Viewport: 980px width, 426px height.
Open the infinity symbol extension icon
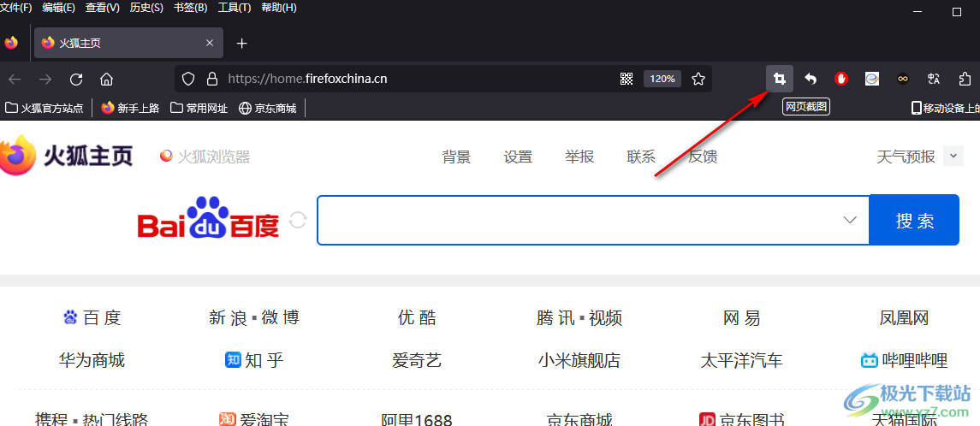(x=902, y=79)
